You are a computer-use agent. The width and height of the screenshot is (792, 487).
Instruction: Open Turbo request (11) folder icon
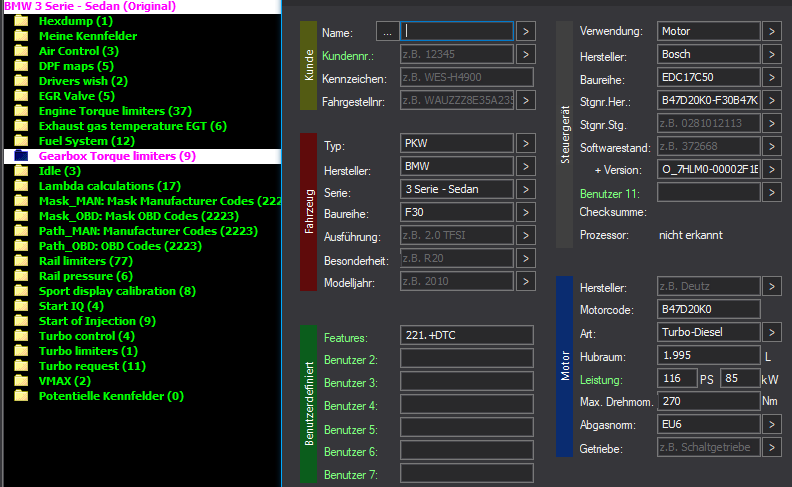[x=21, y=366]
